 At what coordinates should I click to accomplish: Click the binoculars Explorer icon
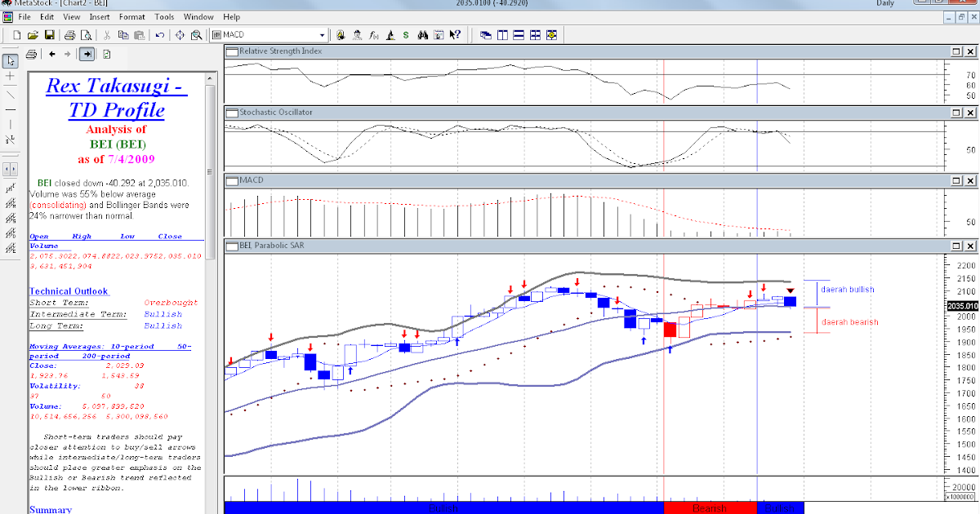coord(423,35)
